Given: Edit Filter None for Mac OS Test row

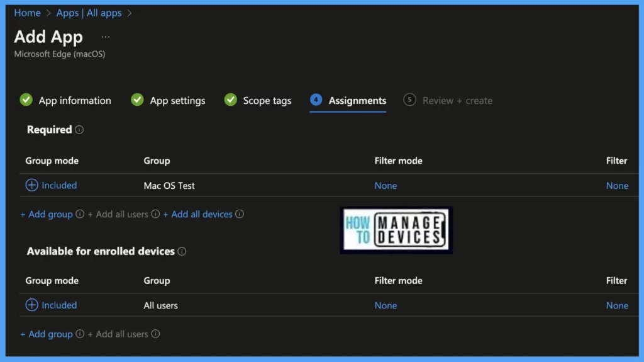Looking at the screenshot, I should click(617, 186).
